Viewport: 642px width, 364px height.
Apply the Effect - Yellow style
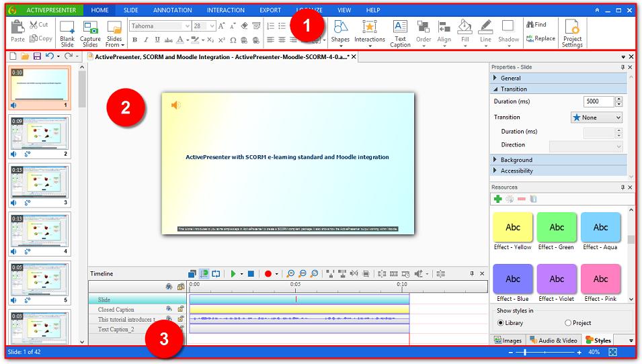[513, 232]
